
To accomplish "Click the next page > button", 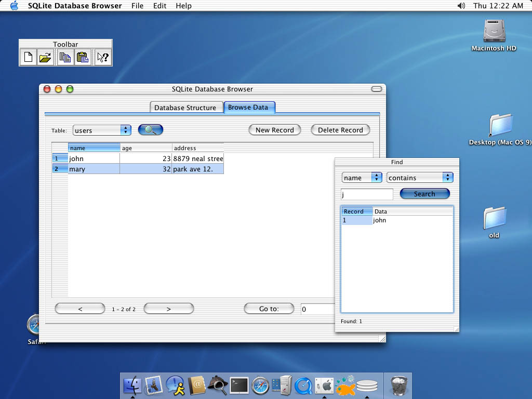I will tap(169, 309).
